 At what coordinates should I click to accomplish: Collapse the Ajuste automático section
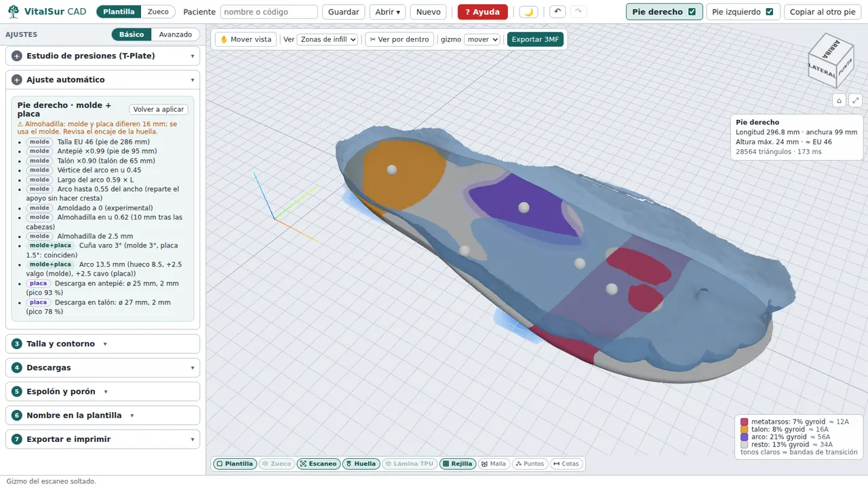[102, 79]
